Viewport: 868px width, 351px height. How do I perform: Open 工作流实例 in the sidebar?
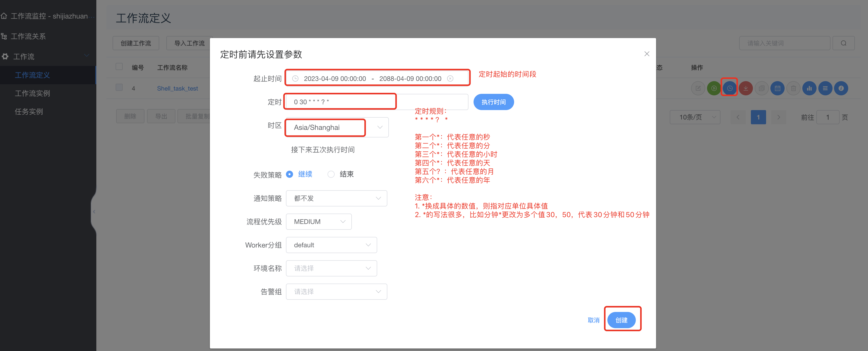32,93
